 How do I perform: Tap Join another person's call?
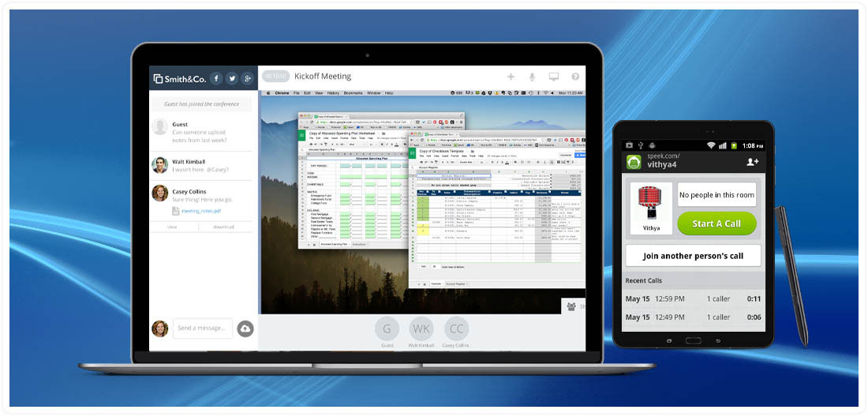point(693,256)
